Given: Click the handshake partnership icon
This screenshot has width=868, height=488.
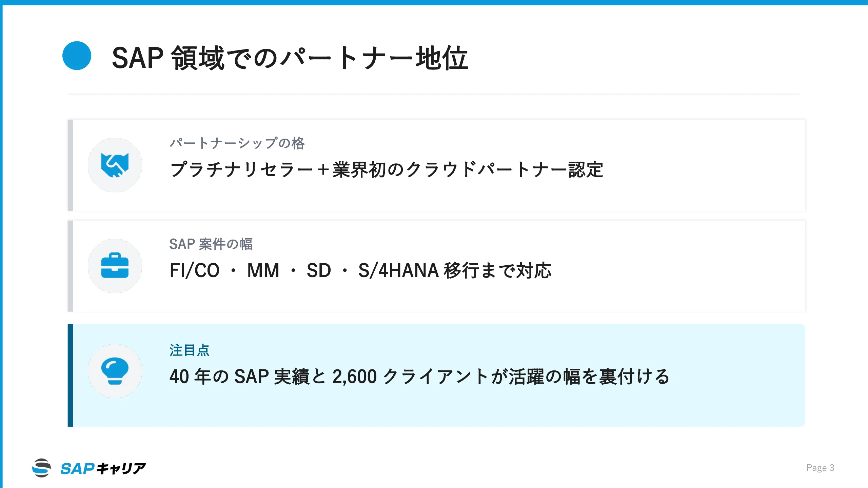Looking at the screenshot, I should 115,165.
